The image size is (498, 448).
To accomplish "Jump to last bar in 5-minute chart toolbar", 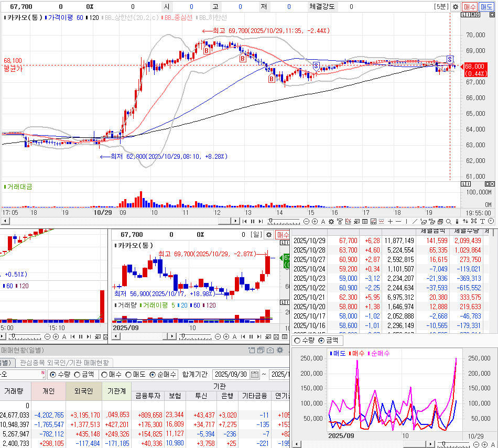I will 261,221.
